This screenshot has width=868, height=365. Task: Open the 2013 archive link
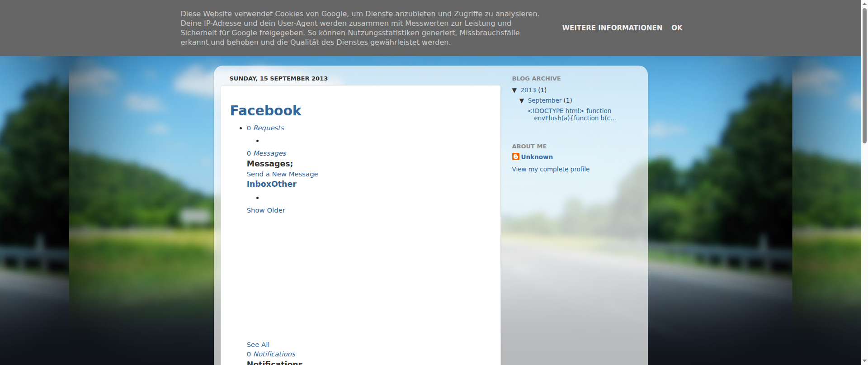click(528, 90)
